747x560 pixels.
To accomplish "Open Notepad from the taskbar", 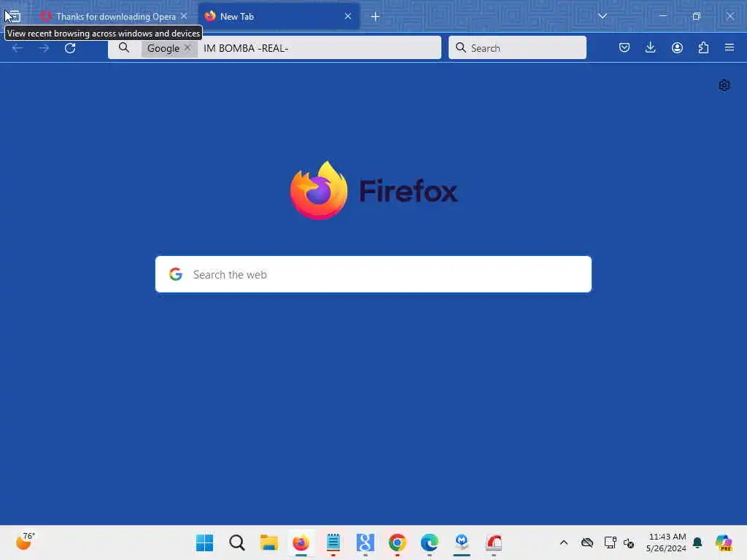I will click(x=333, y=542).
